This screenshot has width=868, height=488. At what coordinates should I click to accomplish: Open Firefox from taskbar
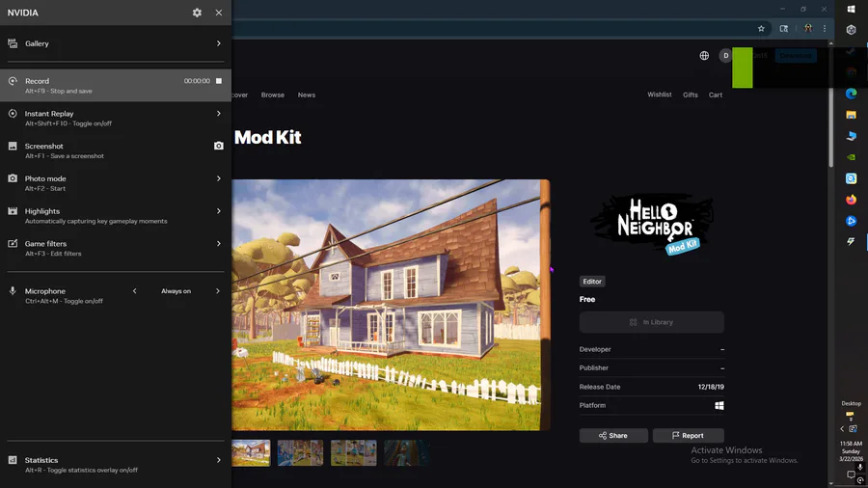click(852, 200)
